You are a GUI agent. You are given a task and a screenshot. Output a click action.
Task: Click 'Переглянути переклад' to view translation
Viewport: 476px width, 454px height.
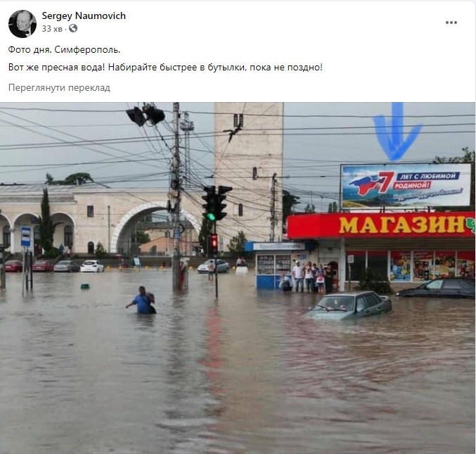click(59, 87)
